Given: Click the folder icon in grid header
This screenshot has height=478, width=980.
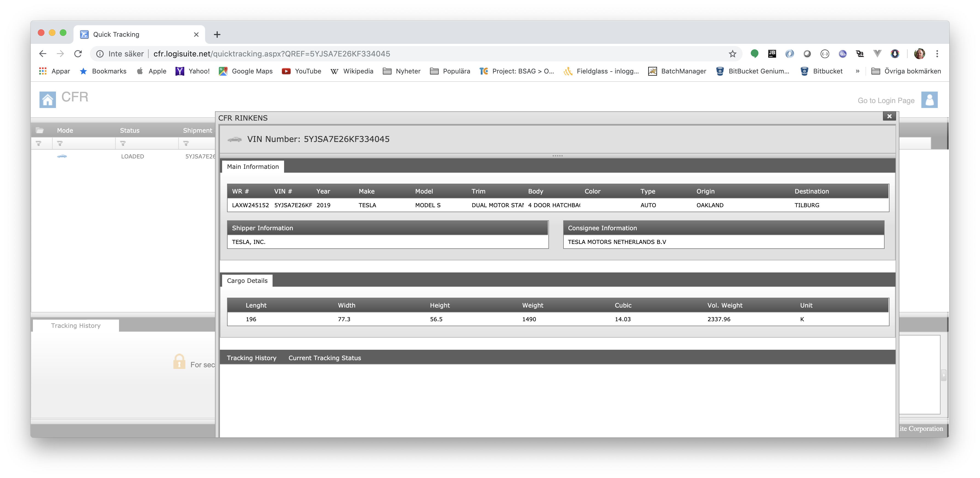Looking at the screenshot, I should (39, 130).
